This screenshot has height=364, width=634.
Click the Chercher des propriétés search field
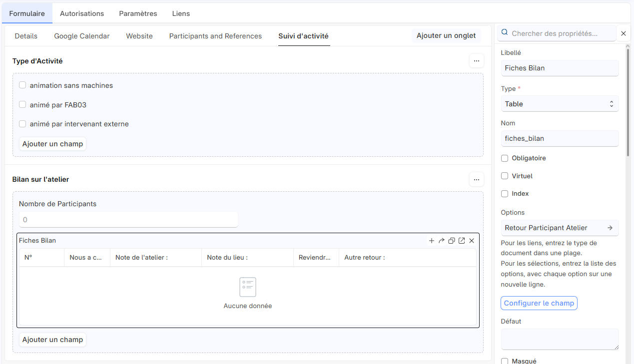pos(557,33)
